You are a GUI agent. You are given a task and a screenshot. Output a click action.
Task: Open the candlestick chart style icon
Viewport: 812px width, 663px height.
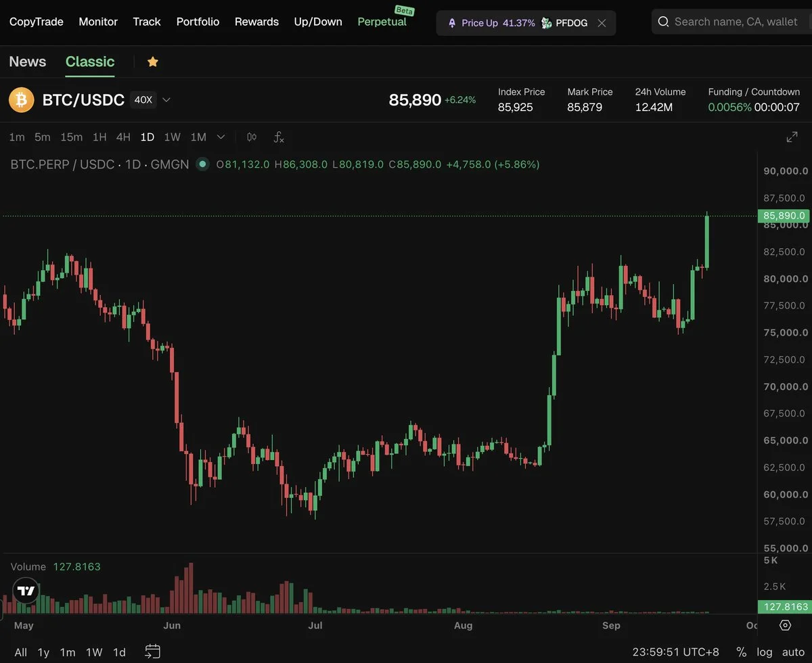pyautogui.click(x=252, y=137)
